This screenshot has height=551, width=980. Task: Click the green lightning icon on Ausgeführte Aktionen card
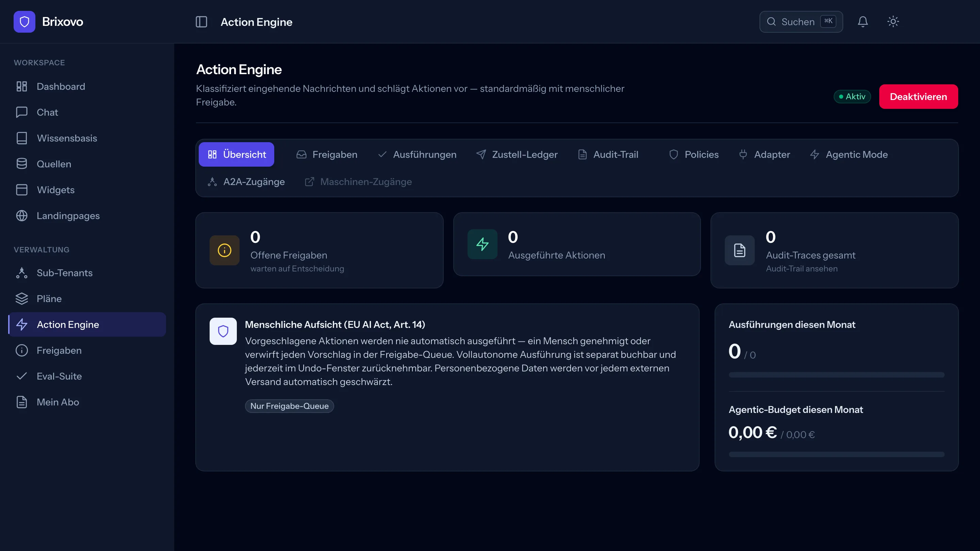483,244
